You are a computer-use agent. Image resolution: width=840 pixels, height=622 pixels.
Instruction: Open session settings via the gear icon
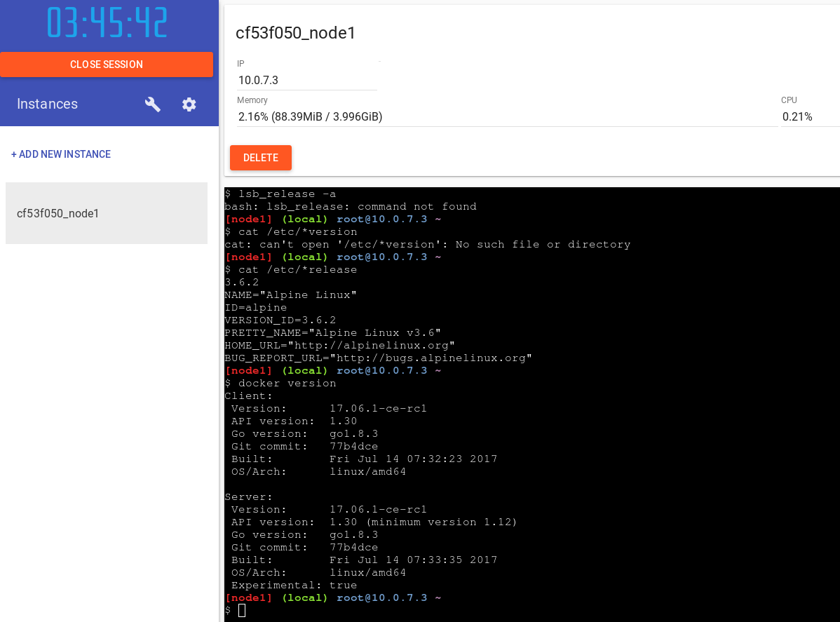(189, 104)
